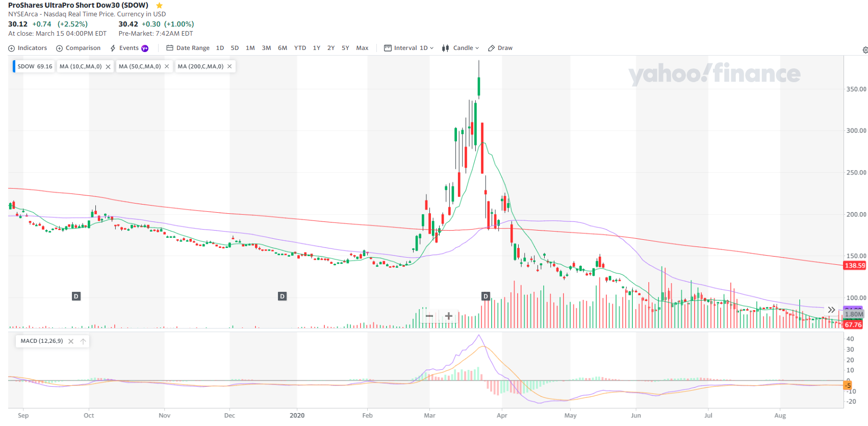The height and width of the screenshot is (426, 868).
Task: Remove the MA (10,C,MA,0) indicator
Action: click(108, 67)
